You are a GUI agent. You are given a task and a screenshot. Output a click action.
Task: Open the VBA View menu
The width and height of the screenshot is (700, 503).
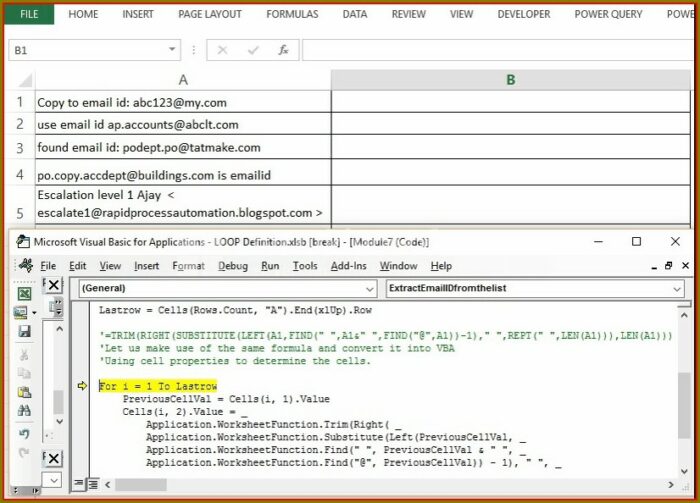[110, 266]
